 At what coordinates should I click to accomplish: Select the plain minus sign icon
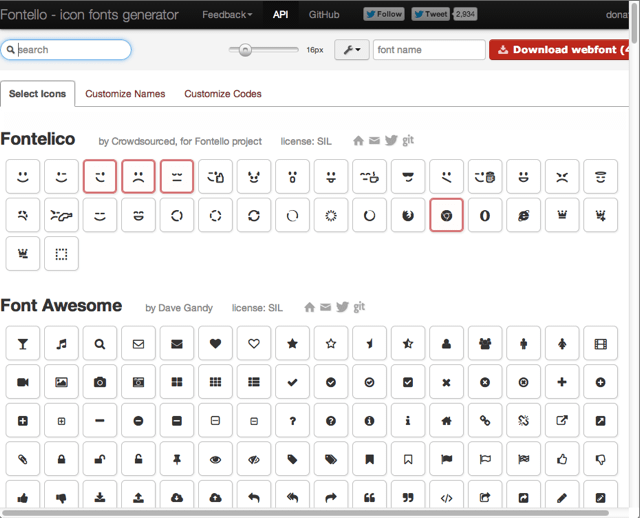pyautogui.click(x=100, y=420)
